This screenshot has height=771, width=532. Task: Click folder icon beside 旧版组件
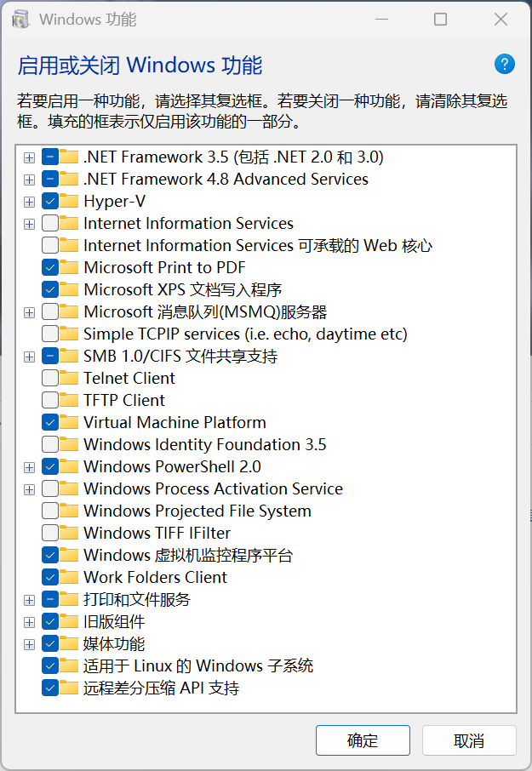point(69,621)
